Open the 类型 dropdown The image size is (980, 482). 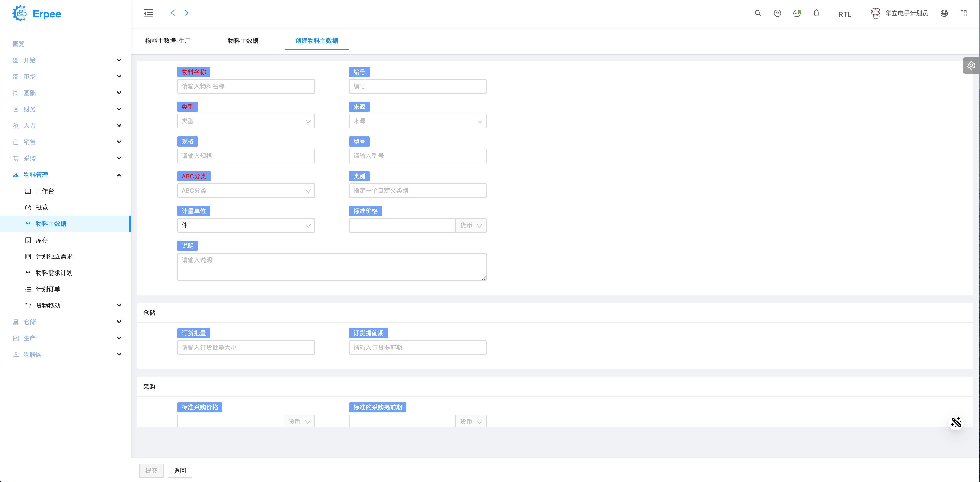click(x=246, y=121)
